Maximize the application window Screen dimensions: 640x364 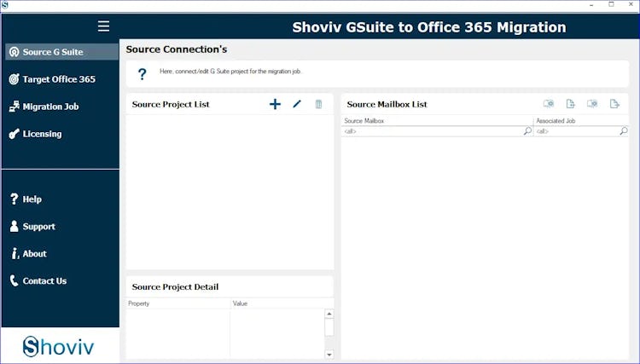(611, 4)
